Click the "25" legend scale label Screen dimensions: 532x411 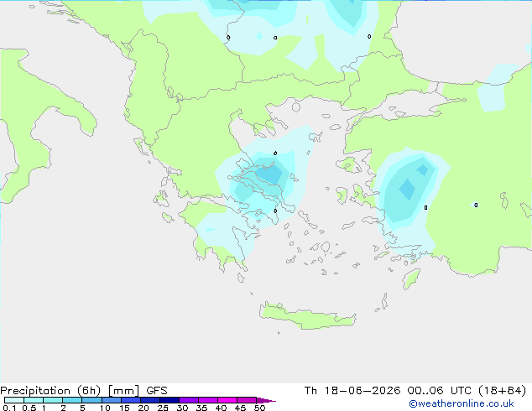tap(163, 408)
